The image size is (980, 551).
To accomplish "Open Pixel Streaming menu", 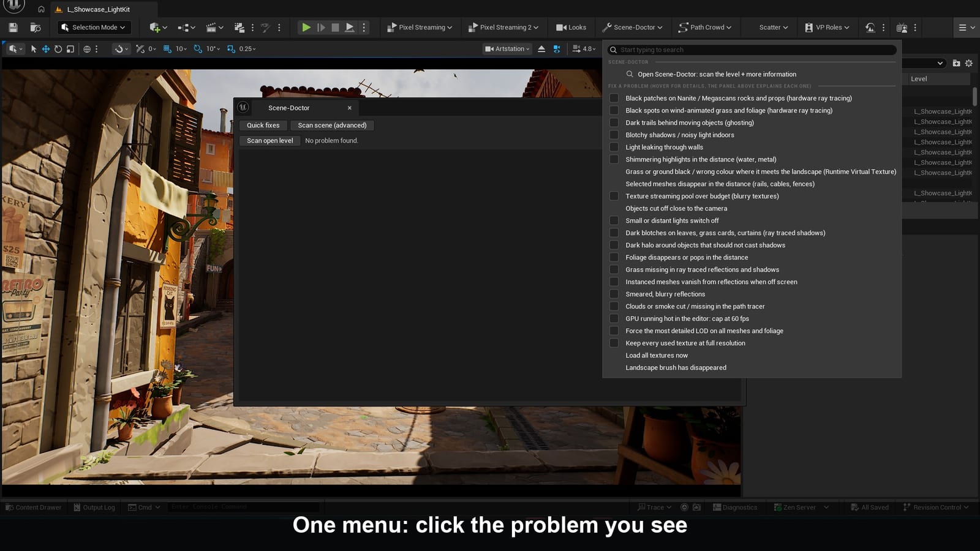I will 420,28.
